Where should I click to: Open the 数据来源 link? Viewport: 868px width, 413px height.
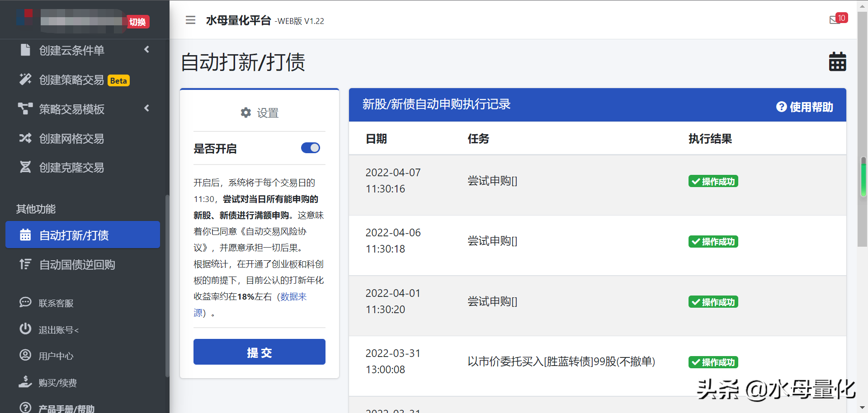(x=293, y=296)
